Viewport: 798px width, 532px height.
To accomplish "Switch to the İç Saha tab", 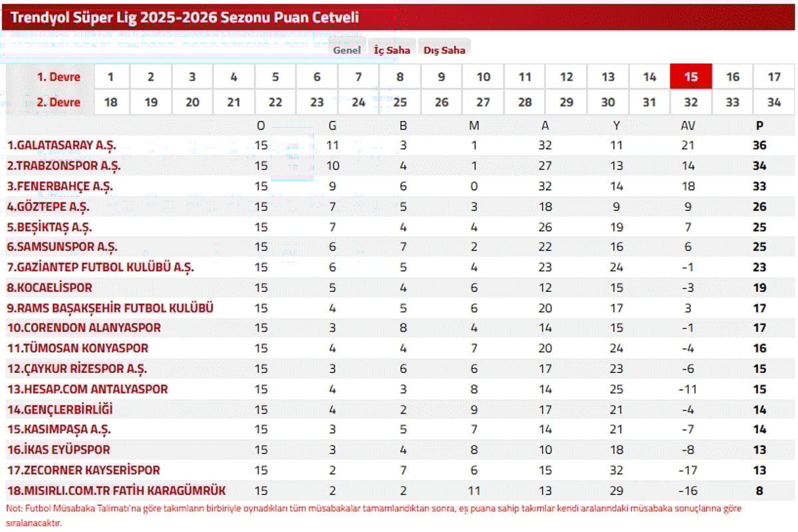I will [x=392, y=50].
